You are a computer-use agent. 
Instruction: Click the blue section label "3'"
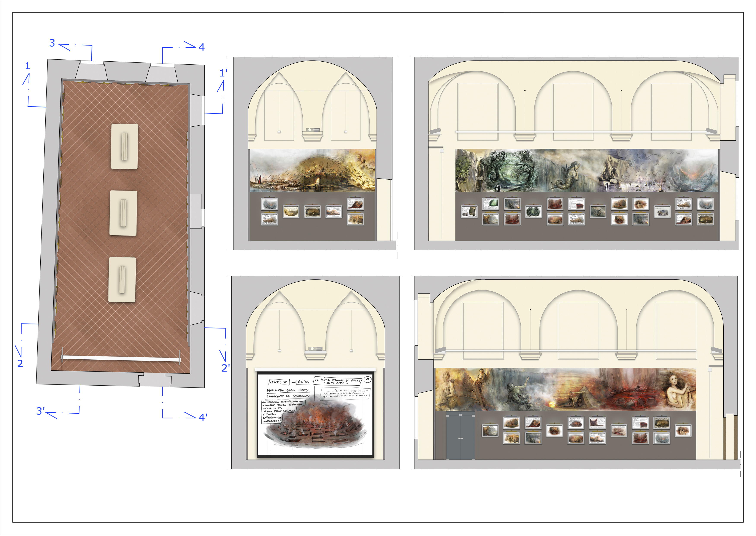point(40,411)
